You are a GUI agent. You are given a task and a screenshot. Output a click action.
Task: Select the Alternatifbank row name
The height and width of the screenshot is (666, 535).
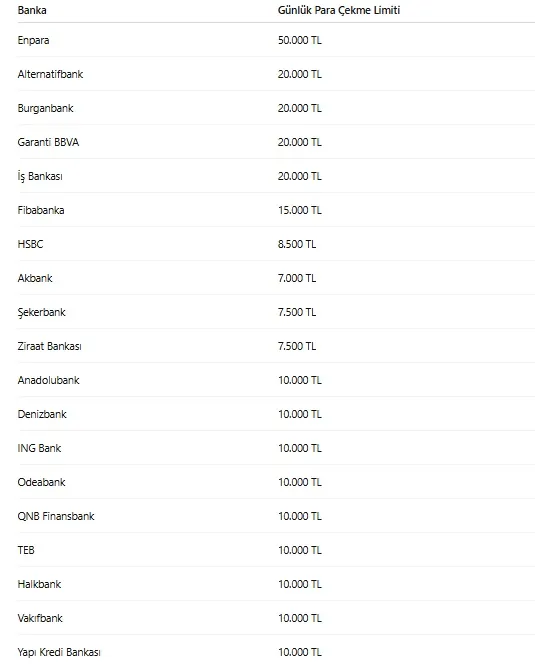[x=50, y=74]
